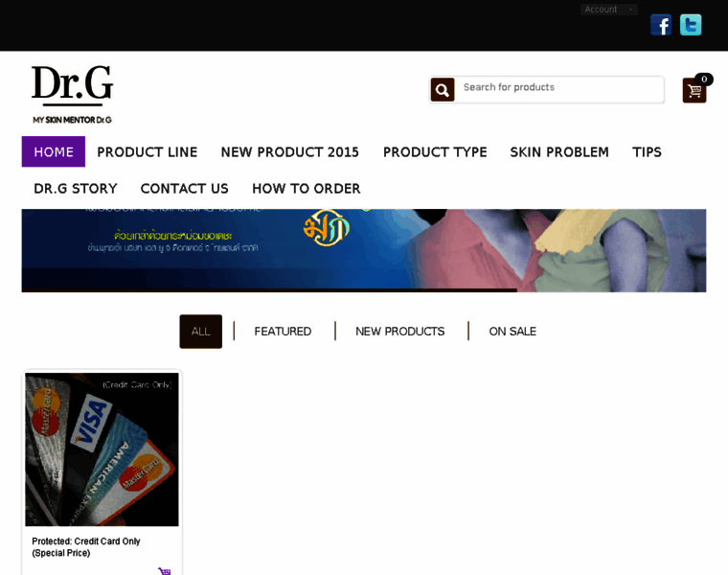Click the blue promotional slider banner

[364, 250]
